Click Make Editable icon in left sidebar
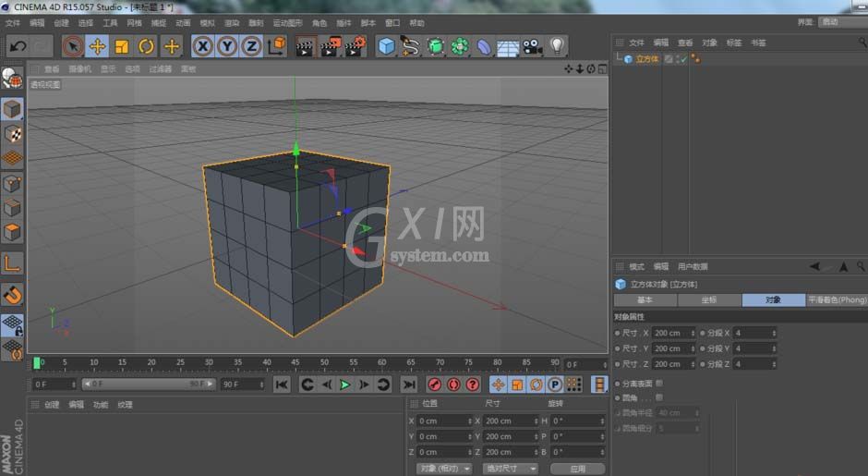 click(x=12, y=79)
